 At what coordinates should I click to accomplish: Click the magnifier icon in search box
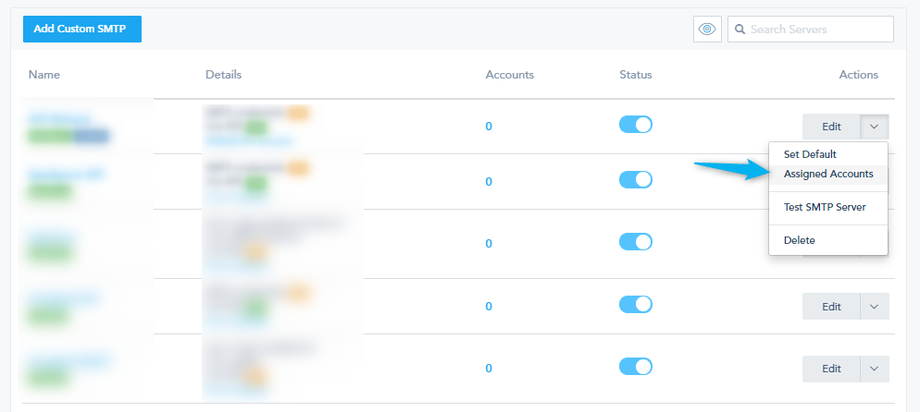pyautogui.click(x=740, y=29)
